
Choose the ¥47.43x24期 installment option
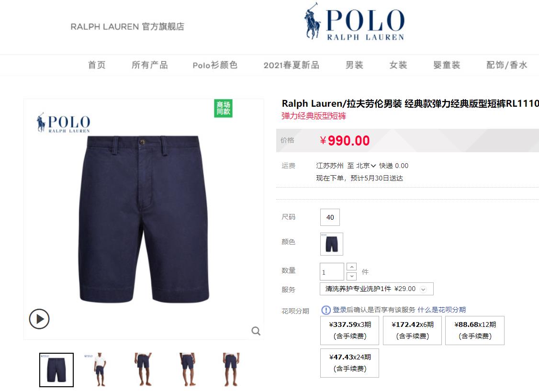tap(349, 363)
